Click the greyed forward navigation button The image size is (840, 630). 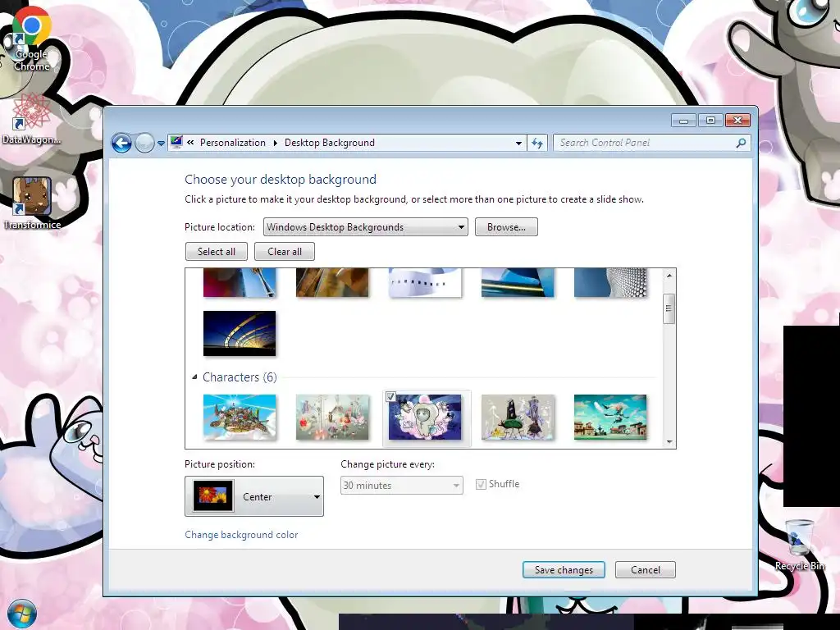(144, 143)
